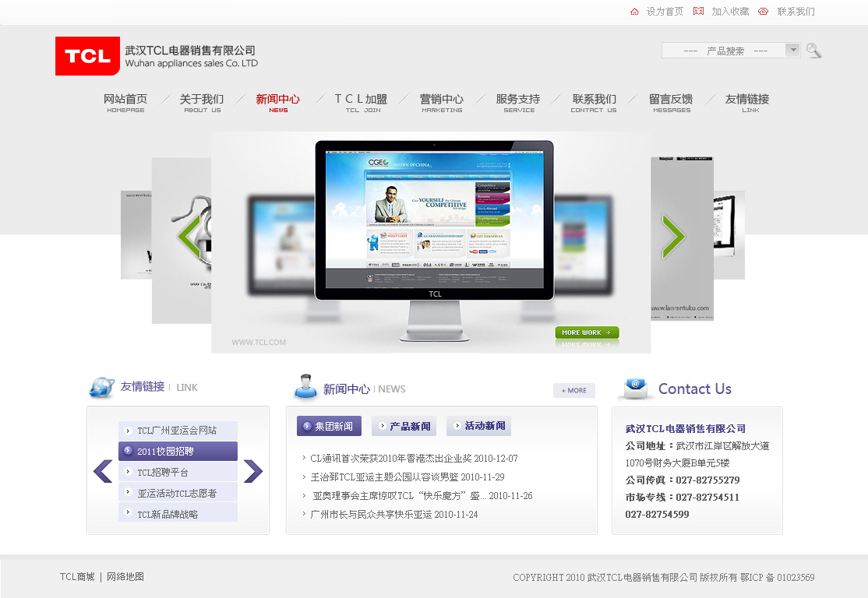Click the + MORE news button

click(x=574, y=390)
